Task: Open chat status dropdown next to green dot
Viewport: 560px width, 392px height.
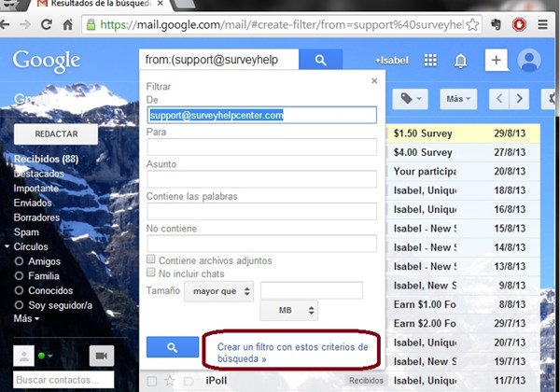Action: click(49, 356)
